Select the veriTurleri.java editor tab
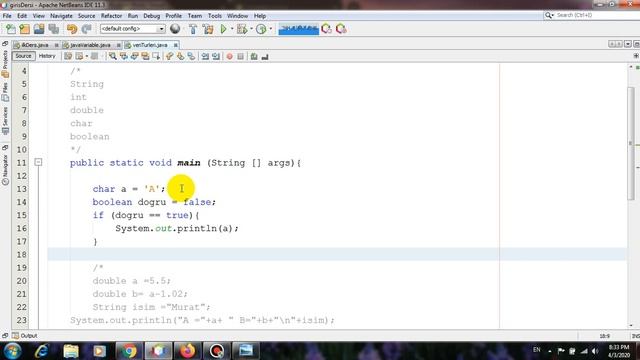 pos(149,45)
